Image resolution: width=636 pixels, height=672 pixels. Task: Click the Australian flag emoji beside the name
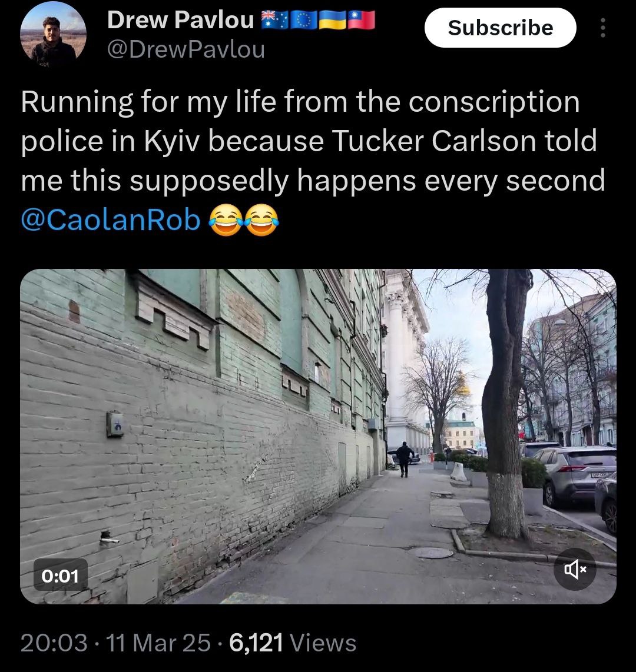click(x=274, y=21)
